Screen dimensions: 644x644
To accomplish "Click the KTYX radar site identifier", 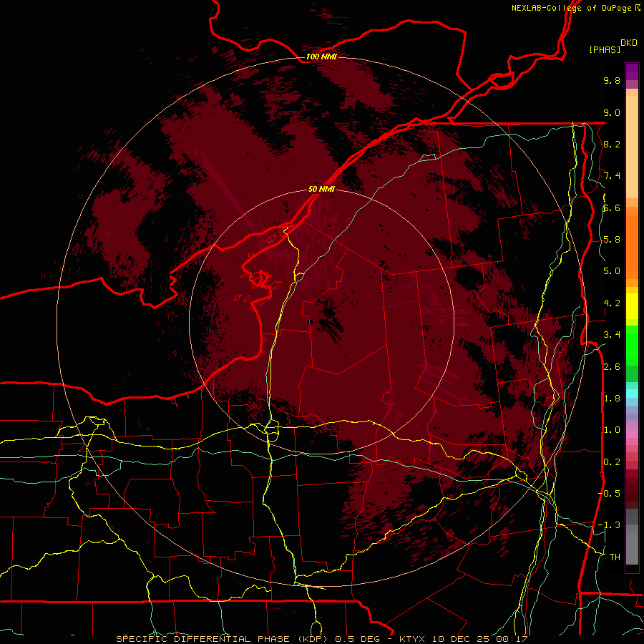I will tap(414, 639).
